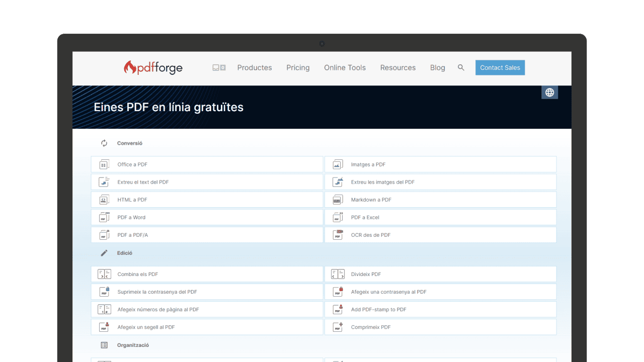Click the Comprimeix PDF icon
The height and width of the screenshot is (362, 644).
tap(338, 327)
